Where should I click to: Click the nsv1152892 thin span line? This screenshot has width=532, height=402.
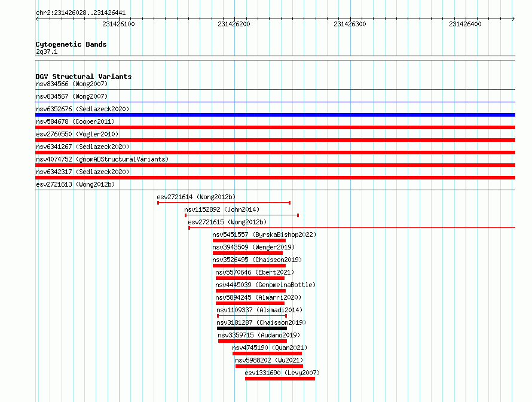point(242,215)
